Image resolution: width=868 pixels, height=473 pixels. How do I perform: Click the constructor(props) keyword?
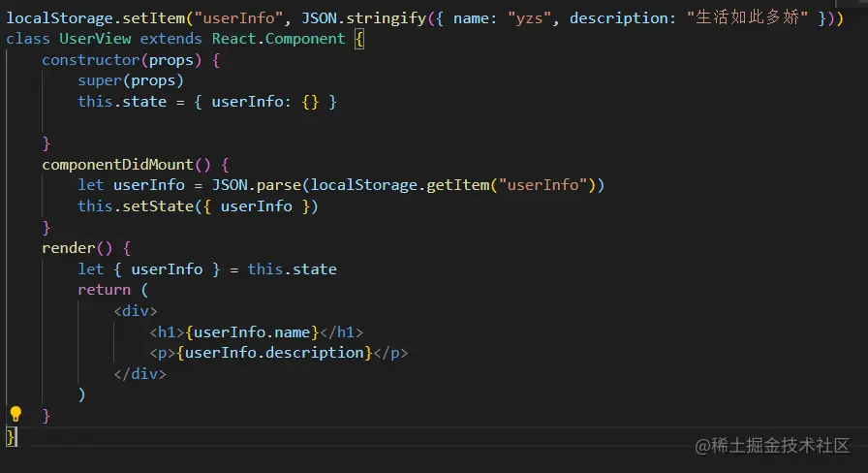(x=122, y=60)
